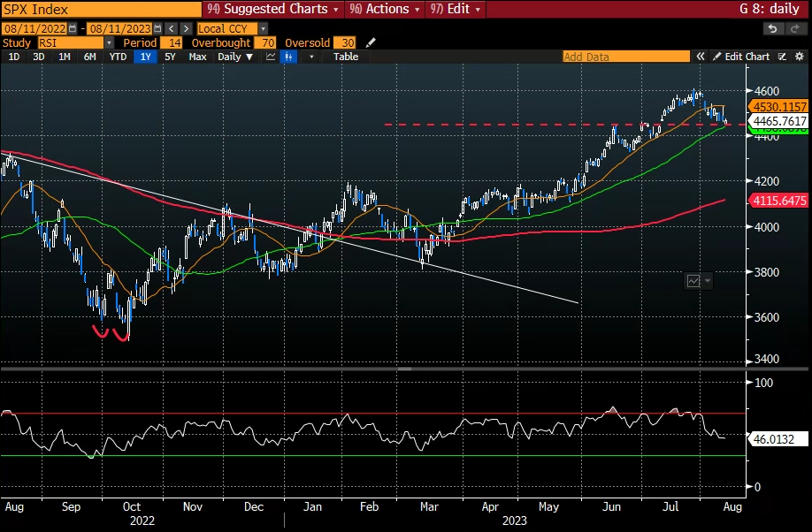Open the annotations checklist icon

point(783,57)
